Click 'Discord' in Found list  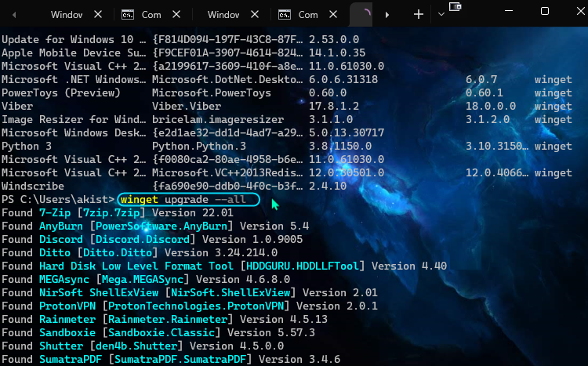click(61, 239)
